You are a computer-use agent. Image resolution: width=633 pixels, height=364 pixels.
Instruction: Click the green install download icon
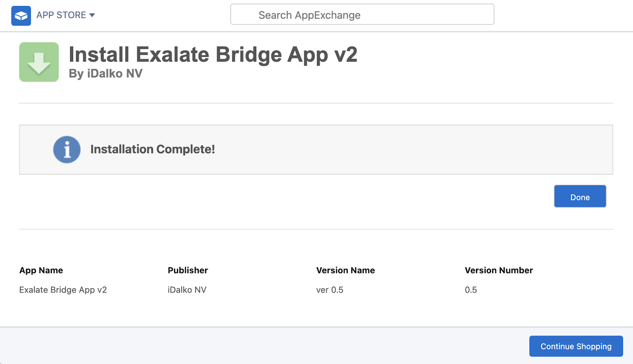39,62
